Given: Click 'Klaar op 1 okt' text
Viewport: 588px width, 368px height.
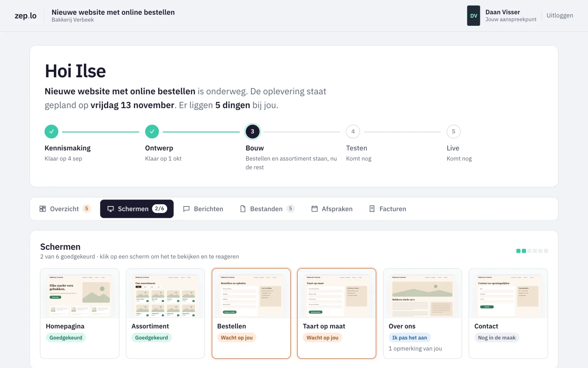Looking at the screenshot, I should pyautogui.click(x=163, y=159).
